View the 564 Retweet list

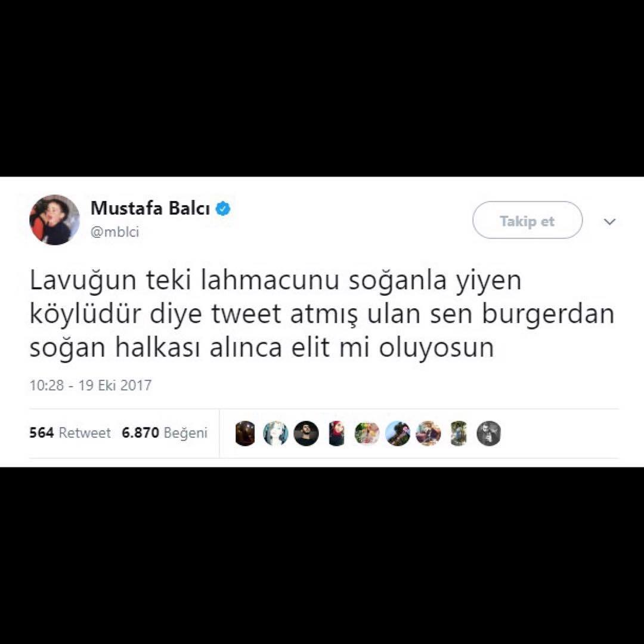[x=70, y=432]
